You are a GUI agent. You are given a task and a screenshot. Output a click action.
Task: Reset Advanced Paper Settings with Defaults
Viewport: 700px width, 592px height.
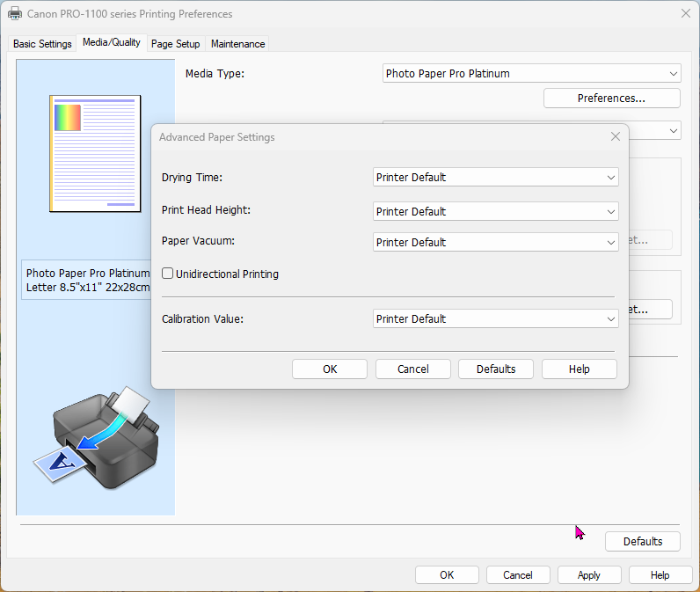[x=496, y=369]
